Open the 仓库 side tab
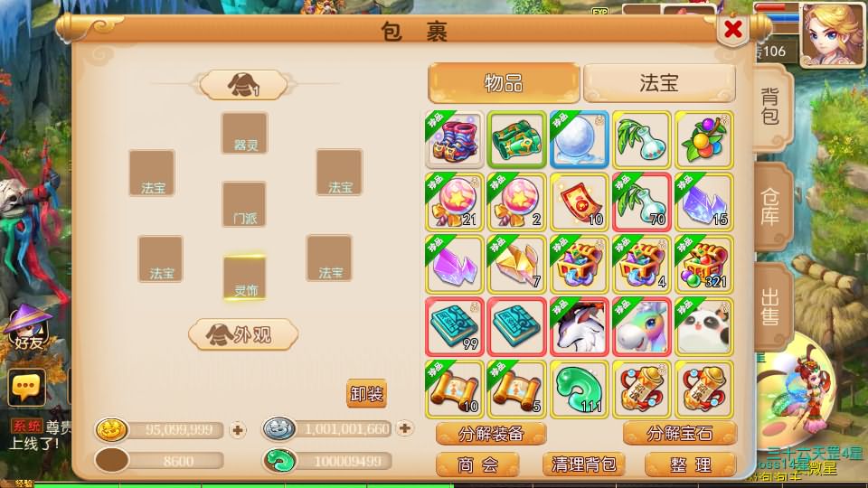The width and height of the screenshot is (868, 488). tap(771, 207)
